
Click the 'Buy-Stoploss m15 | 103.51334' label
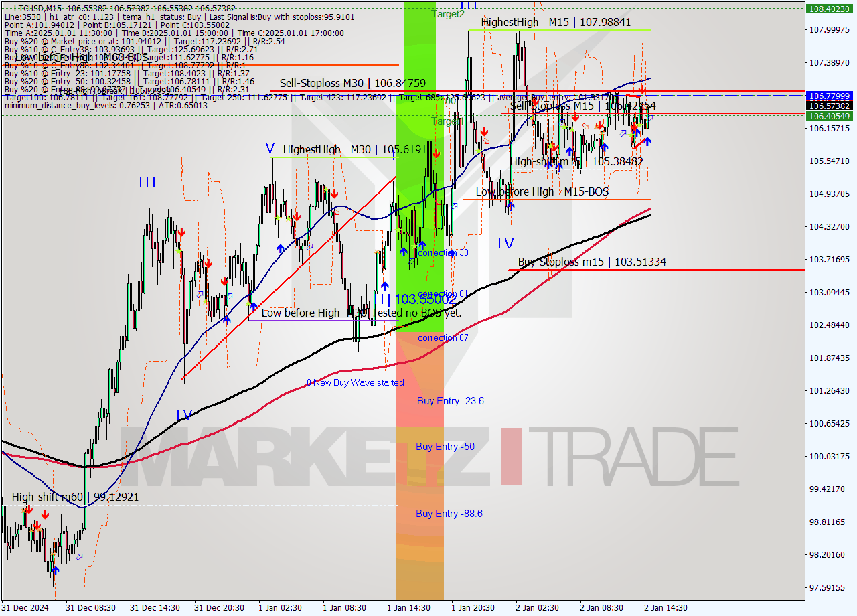click(592, 262)
